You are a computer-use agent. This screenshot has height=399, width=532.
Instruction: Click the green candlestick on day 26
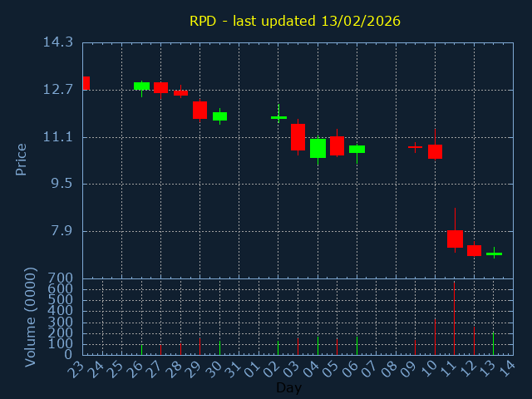pyautogui.click(x=141, y=86)
